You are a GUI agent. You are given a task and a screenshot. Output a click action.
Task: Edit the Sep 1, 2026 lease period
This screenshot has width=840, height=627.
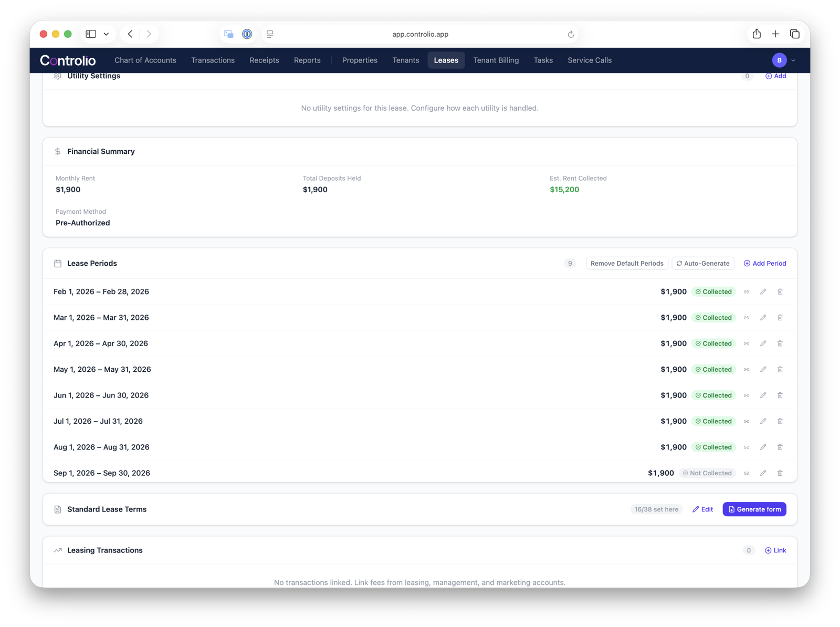[x=763, y=473]
